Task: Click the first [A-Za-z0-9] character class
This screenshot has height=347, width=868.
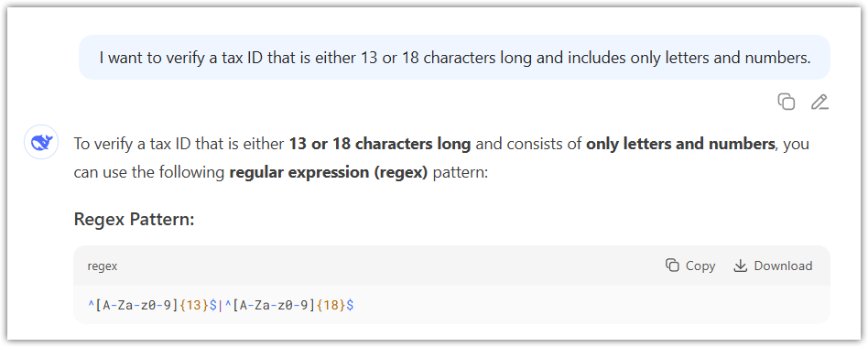Action: tap(136, 304)
